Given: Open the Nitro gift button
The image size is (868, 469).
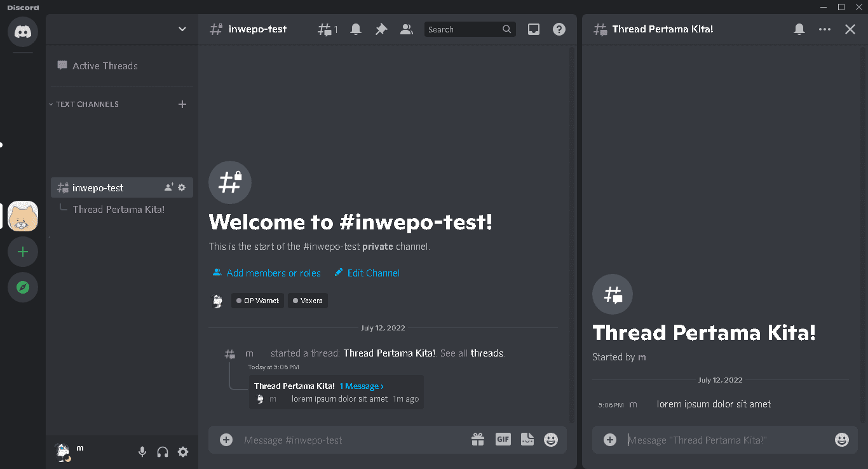Looking at the screenshot, I should coord(478,439).
